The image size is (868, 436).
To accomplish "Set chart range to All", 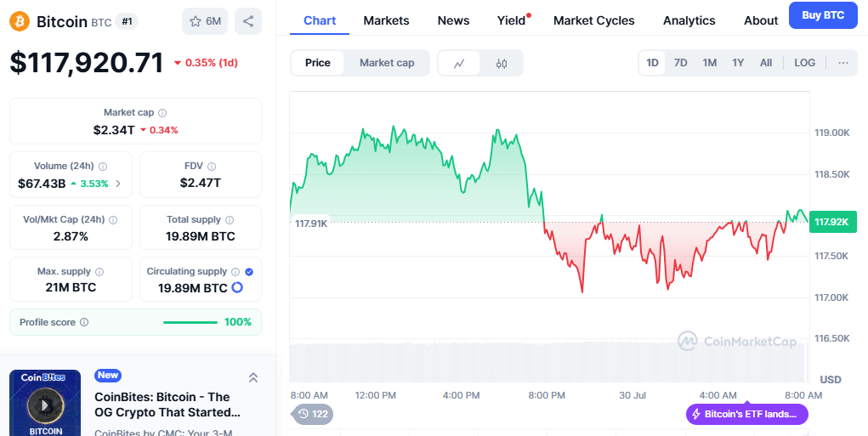I will tap(766, 63).
